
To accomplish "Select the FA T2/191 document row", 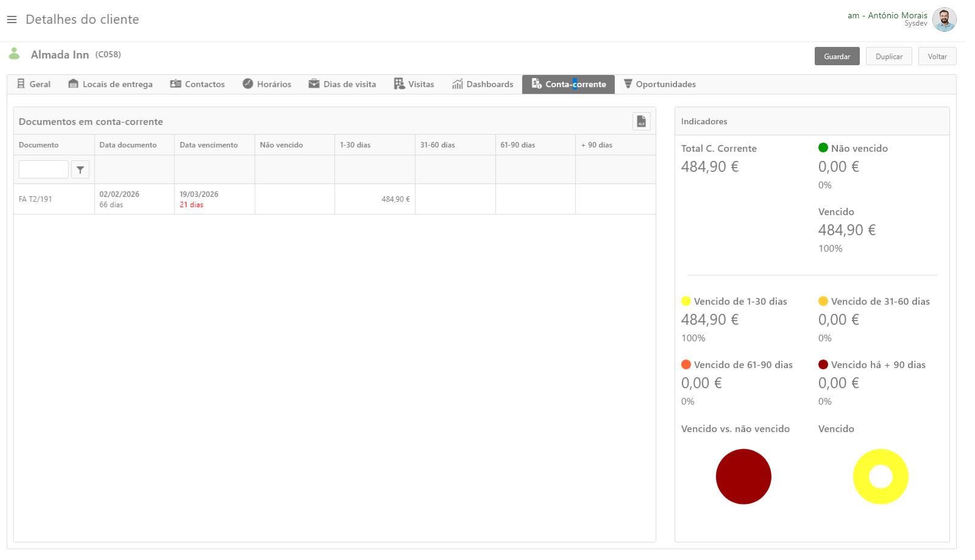I will point(35,199).
